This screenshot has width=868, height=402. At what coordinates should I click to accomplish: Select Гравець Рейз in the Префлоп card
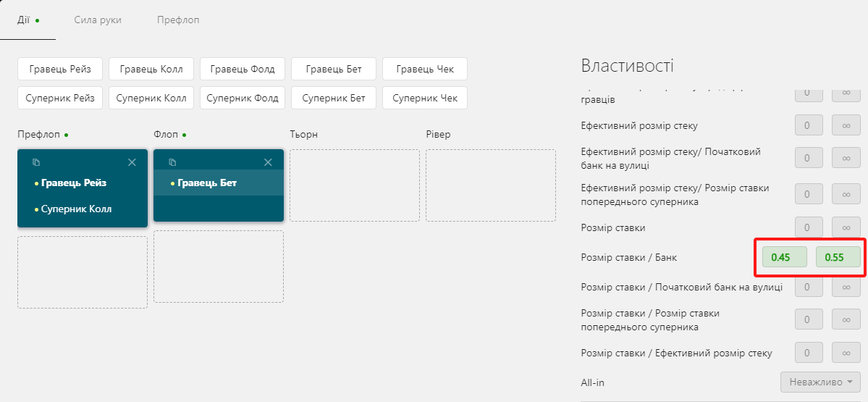coord(83,183)
